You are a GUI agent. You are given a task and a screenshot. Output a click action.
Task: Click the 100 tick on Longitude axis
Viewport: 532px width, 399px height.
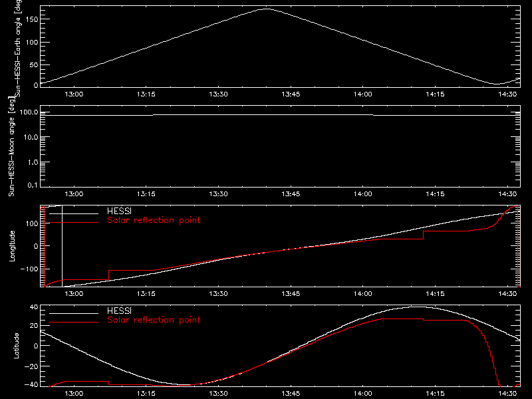[32, 223]
